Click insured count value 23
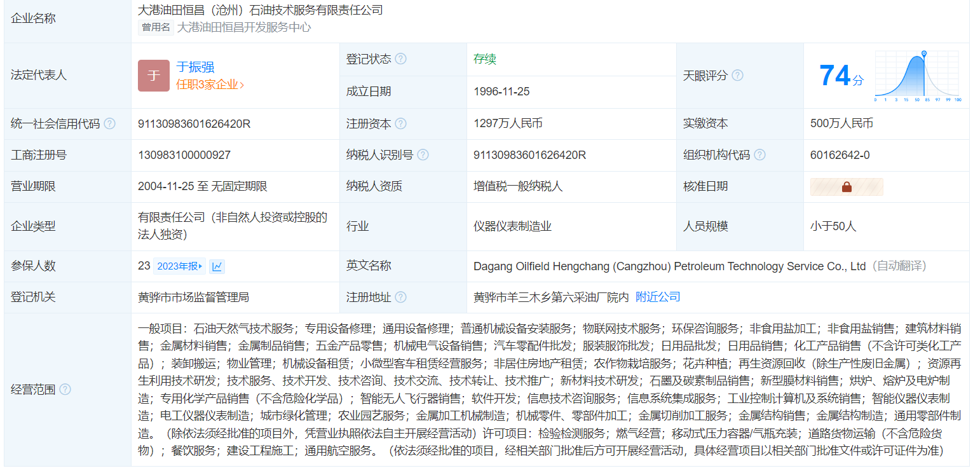 click(x=144, y=266)
